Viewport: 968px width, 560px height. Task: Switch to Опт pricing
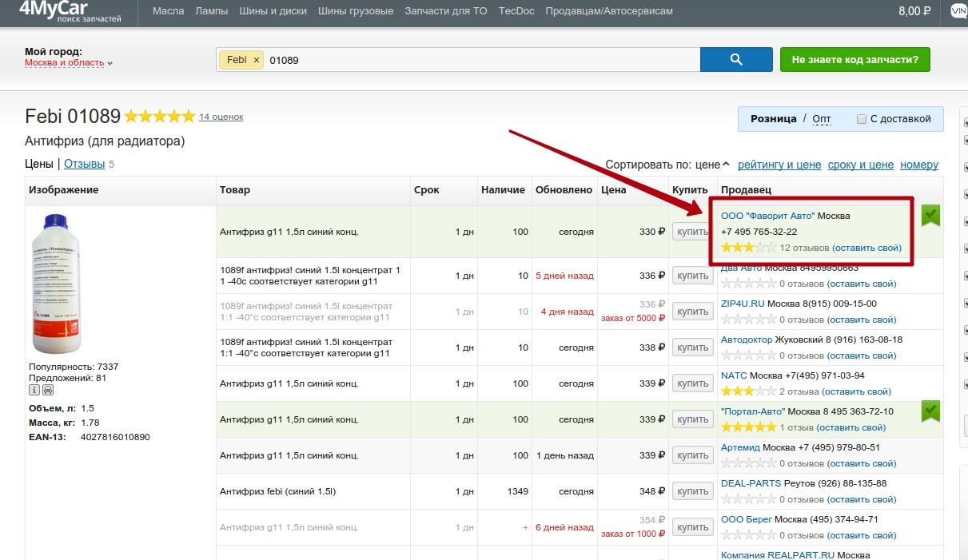822,119
